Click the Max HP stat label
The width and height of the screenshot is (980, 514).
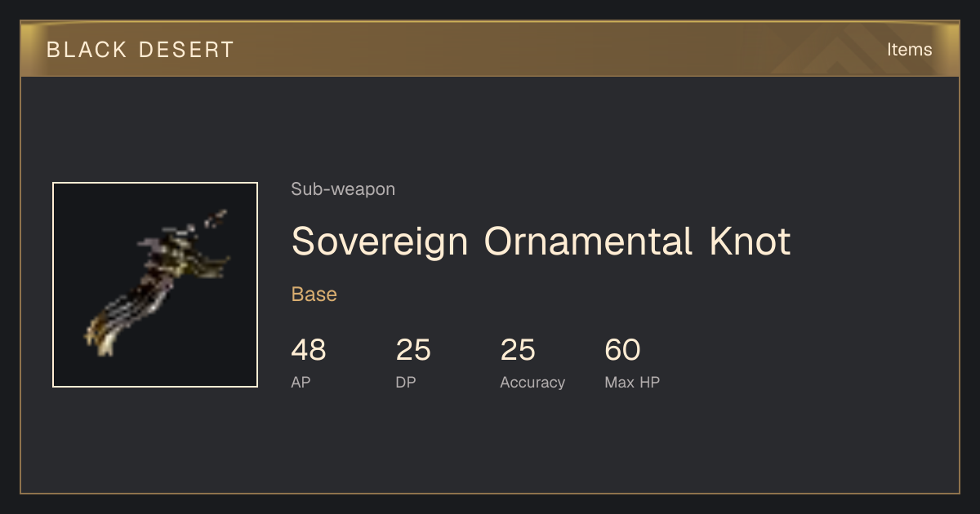click(632, 382)
